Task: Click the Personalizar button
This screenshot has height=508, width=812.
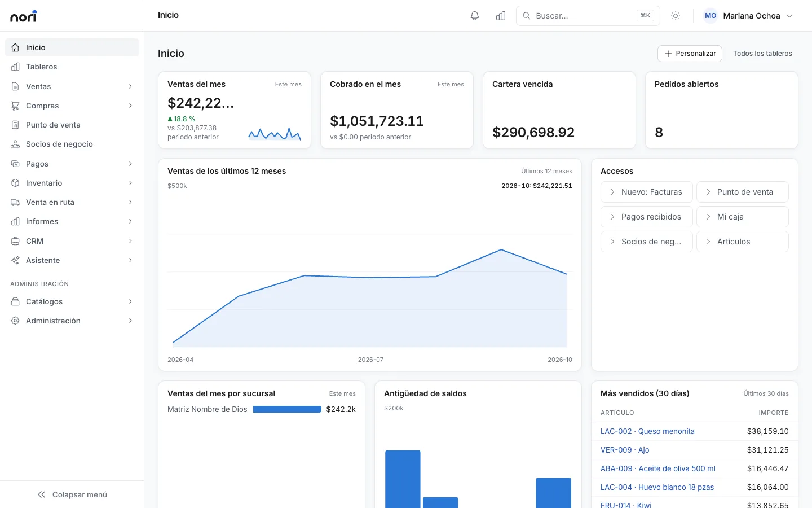Action: [690, 54]
